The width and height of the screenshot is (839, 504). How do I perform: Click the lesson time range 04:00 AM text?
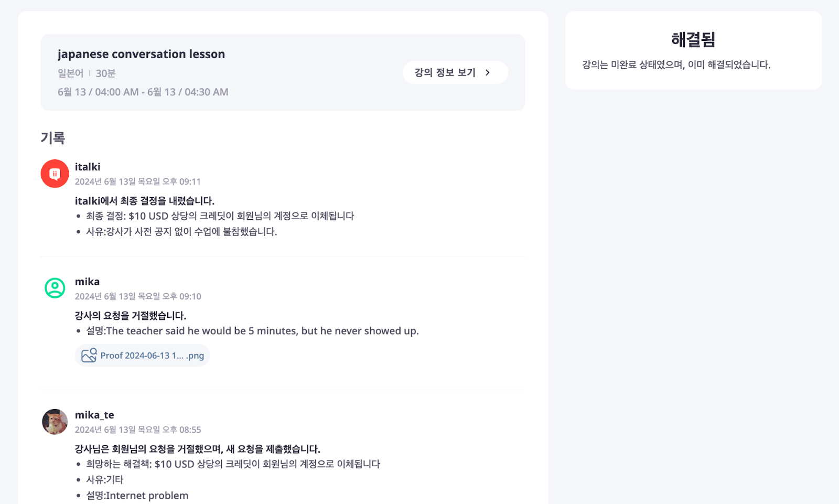click(143, 92)
